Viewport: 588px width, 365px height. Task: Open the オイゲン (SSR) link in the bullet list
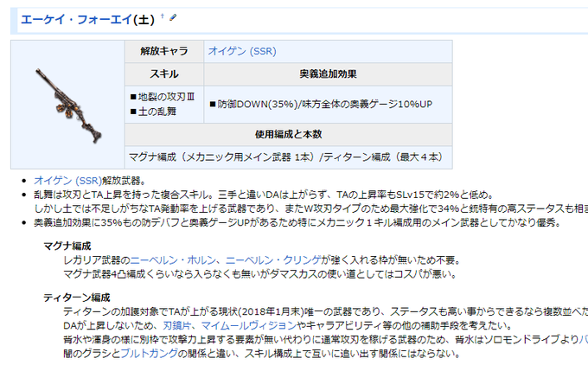pos(67,181)
